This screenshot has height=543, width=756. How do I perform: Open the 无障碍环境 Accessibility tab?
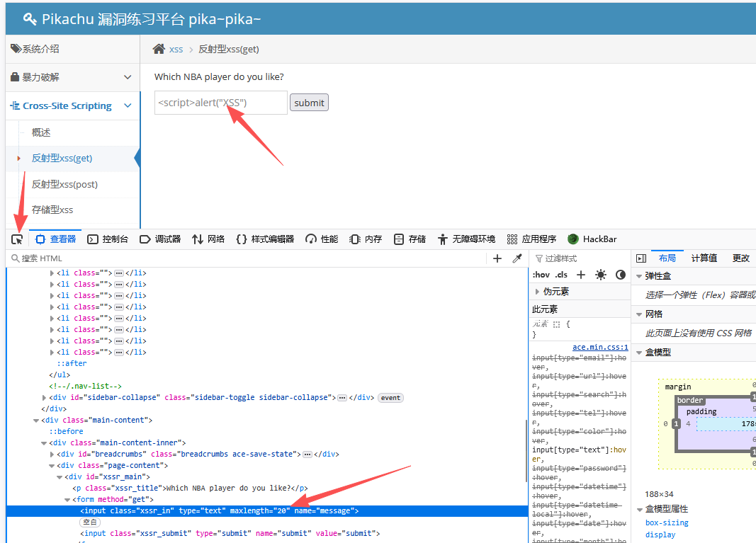pyautogui.click(x=466, y=239)
